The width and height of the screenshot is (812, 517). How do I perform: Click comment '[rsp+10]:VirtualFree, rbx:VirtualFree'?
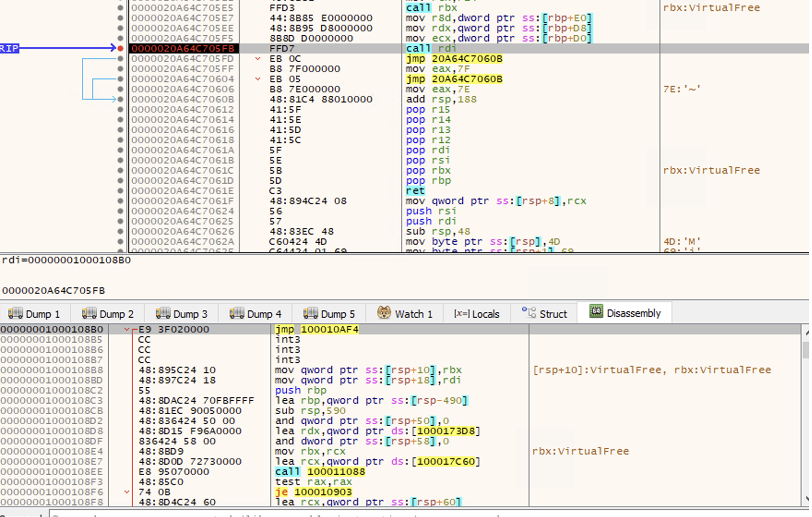click(x=652, y=370)
